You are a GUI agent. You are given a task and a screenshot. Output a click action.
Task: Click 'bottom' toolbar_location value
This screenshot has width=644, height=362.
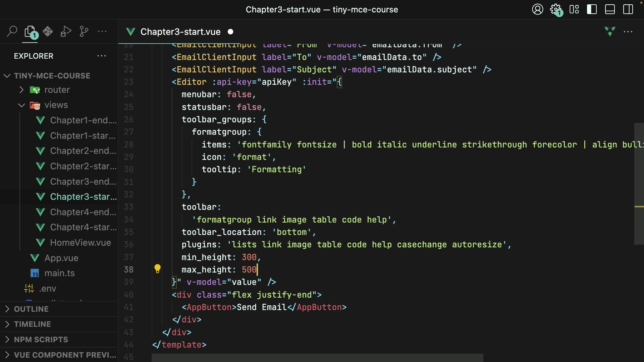tap(291, 232)
